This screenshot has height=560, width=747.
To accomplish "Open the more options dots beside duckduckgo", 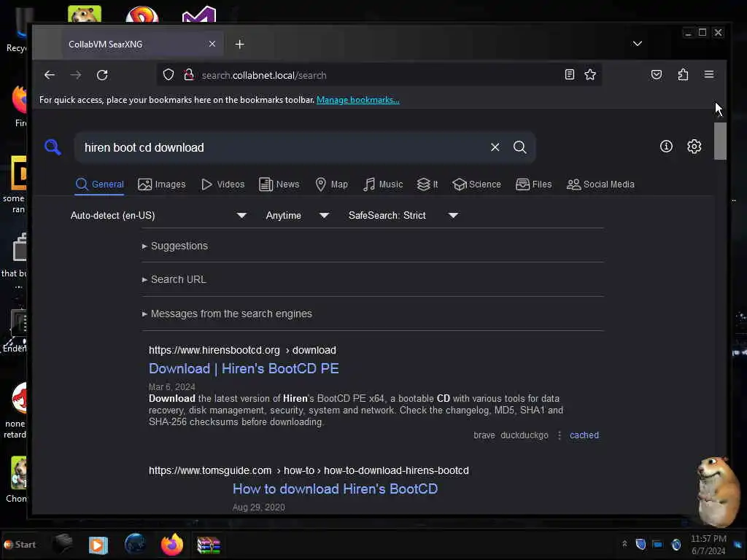I will pos(560,435).
